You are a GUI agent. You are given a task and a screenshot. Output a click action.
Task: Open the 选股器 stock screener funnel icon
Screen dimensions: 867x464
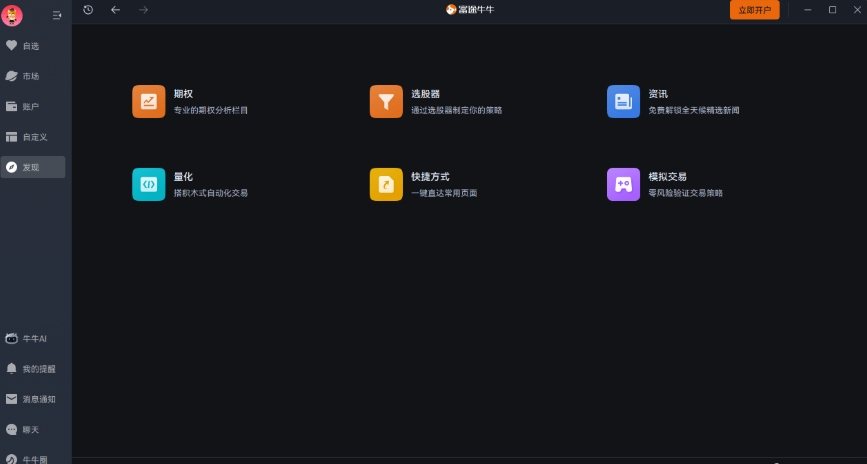click(386, 101)
